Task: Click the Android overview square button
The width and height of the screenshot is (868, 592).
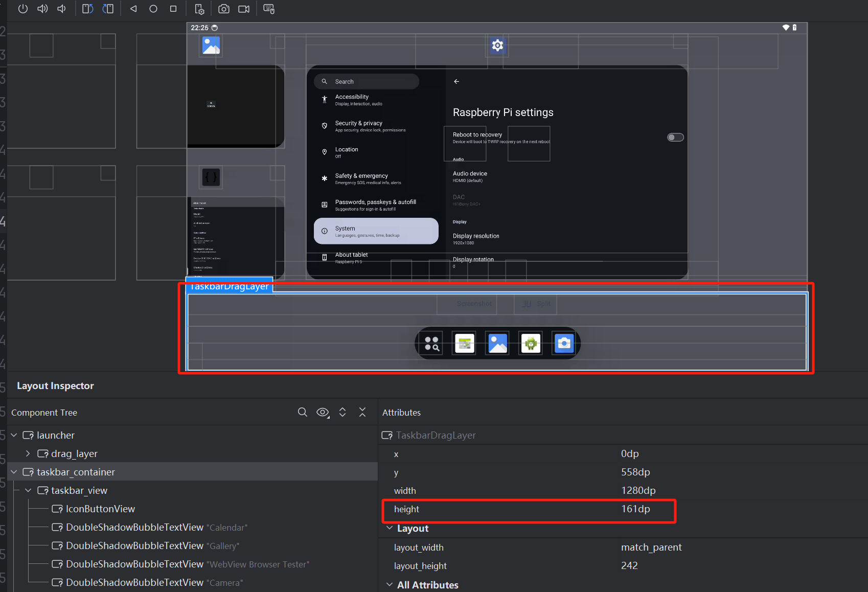Action: pyautogui.click(x=173, y=9)
